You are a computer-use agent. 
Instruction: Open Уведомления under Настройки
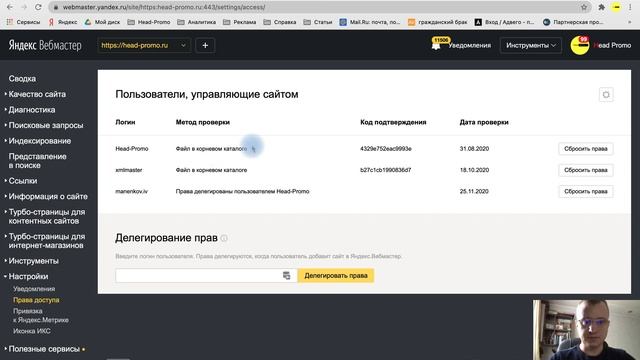click(34, 289)
